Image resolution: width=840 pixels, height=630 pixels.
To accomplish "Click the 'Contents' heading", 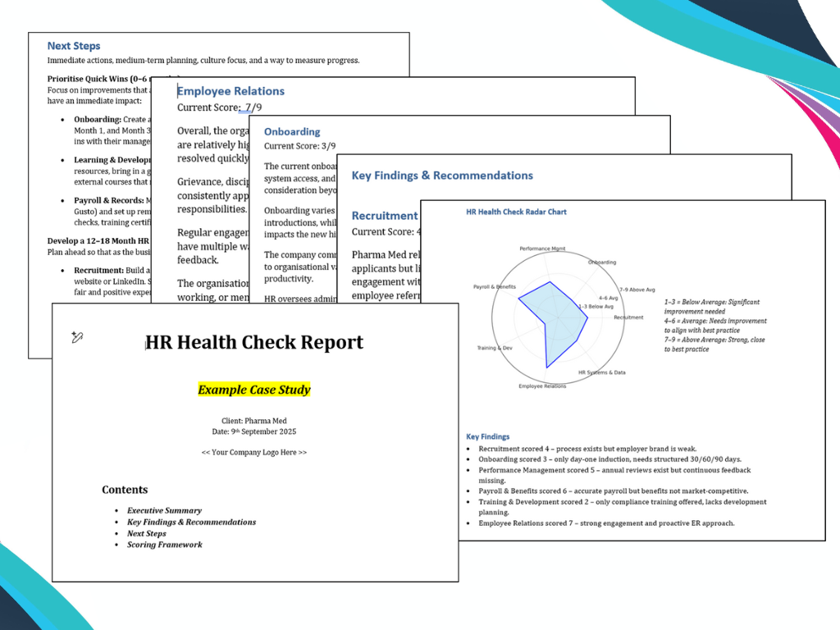I will click(x=125, y=490).
